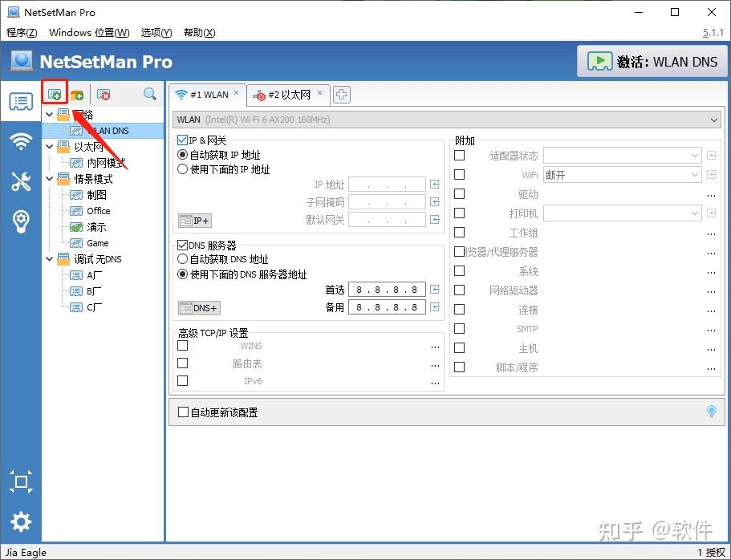Select the WiFi management sidebar icon
The image size is (731, 560).
pos(20,140)
